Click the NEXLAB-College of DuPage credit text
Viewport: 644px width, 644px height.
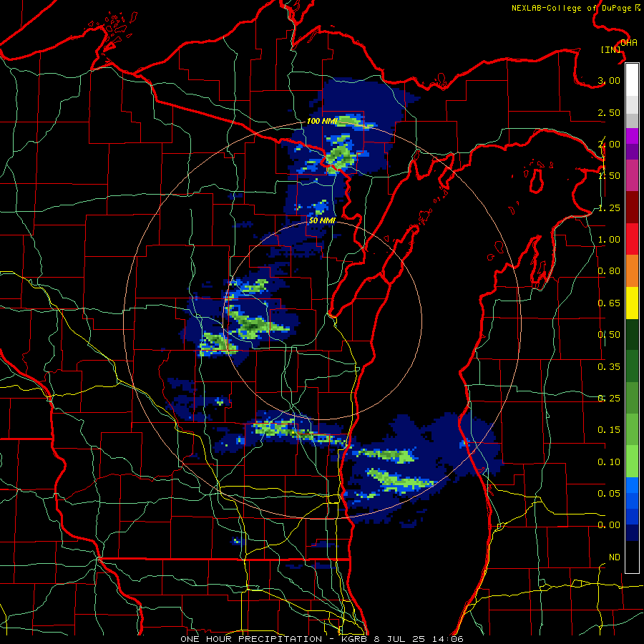point(576,8)
